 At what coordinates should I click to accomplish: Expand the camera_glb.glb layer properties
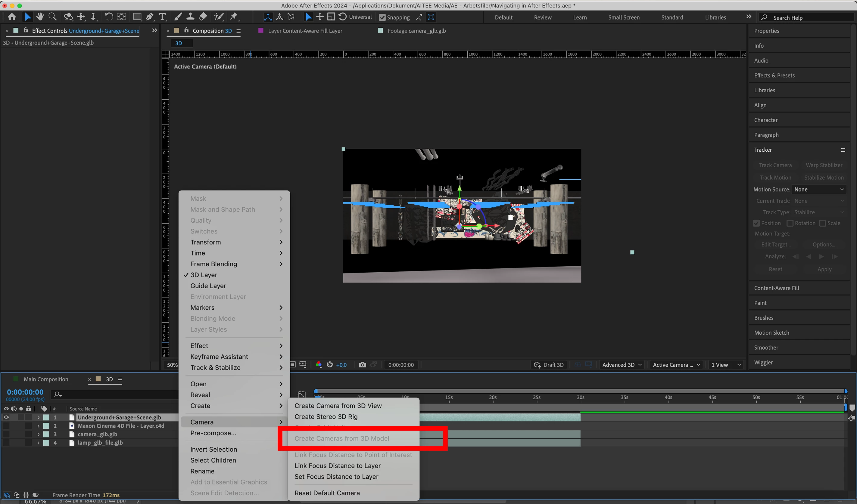[38, 434]
